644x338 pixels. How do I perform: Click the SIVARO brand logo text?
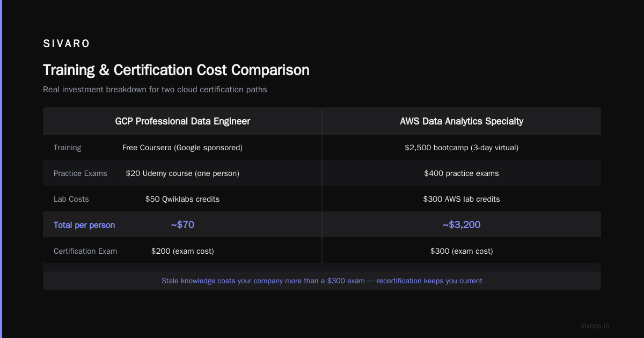tap(67, 44)
